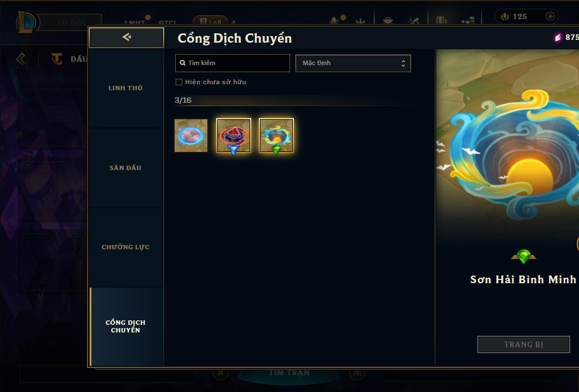This screenshot has width=579, height=392.
Task: Click the TFT logo icon behind dialog
Action: point(57,58)
